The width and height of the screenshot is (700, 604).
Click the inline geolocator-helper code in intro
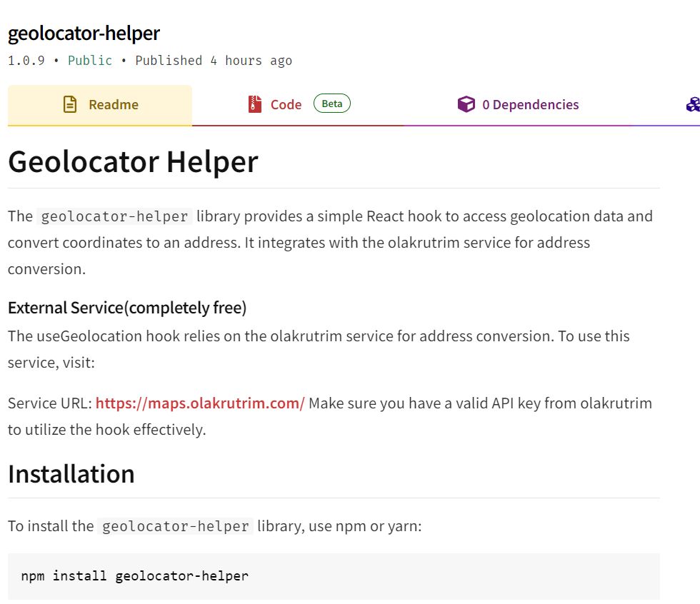tap(115, 216)
